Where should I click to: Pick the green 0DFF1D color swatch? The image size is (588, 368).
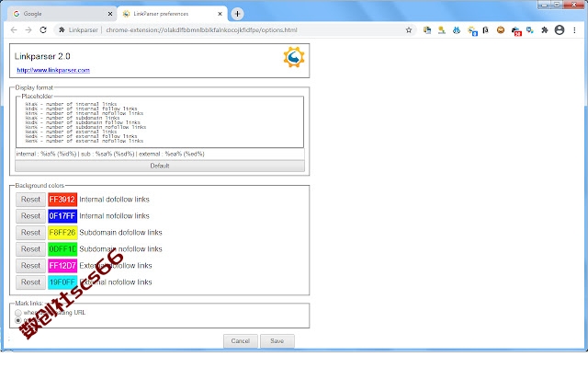pyautogui.click(x=62, y=249)
